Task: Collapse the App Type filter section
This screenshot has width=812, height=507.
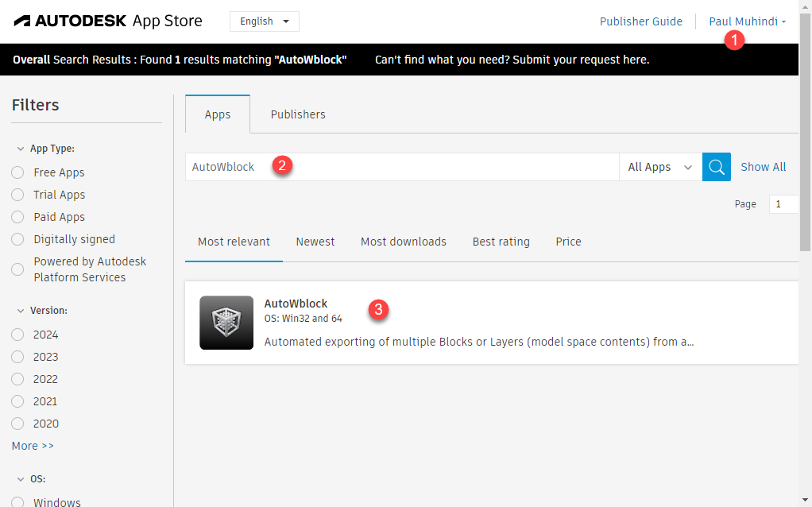Action: point(20,149)
